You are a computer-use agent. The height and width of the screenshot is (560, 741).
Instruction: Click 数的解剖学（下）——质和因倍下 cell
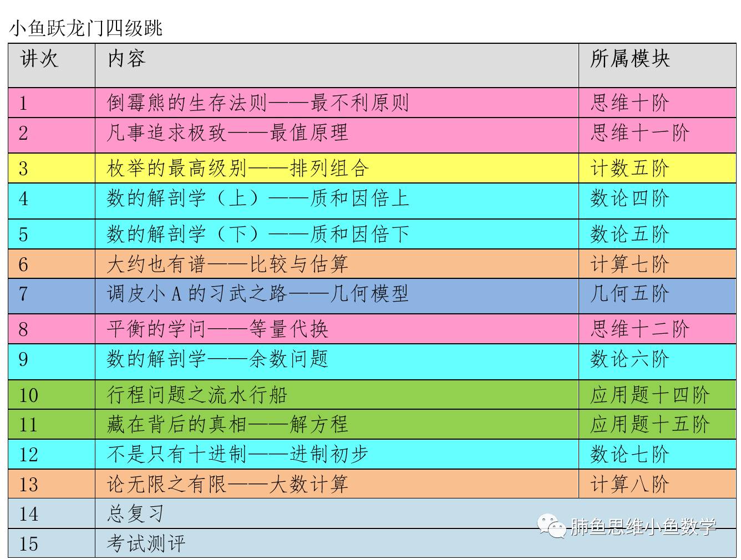[x=337, y=234]
